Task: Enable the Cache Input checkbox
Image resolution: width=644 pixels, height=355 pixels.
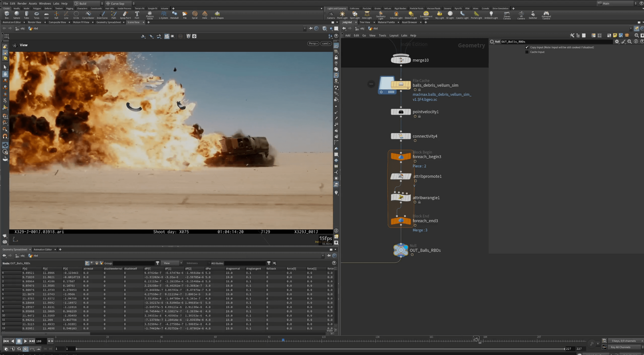Action: [x=527, y=52]
